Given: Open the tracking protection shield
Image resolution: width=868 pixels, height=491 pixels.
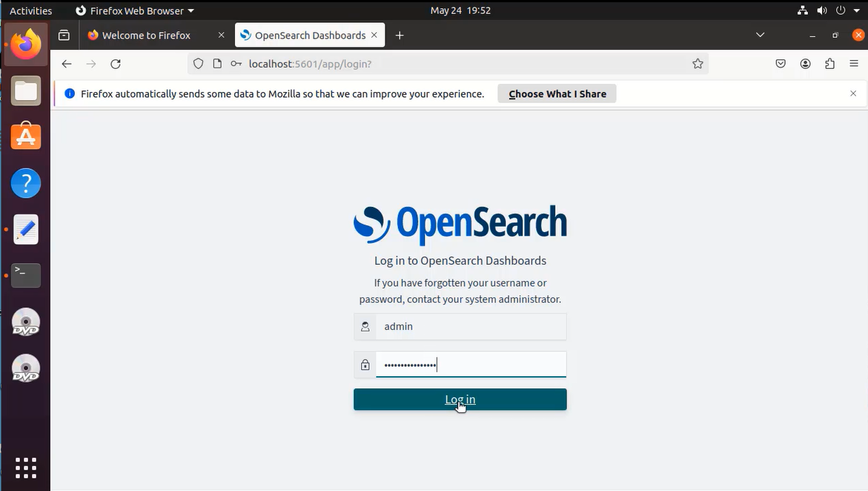Looking at the screenshot, I should click(x=198, y=64).
